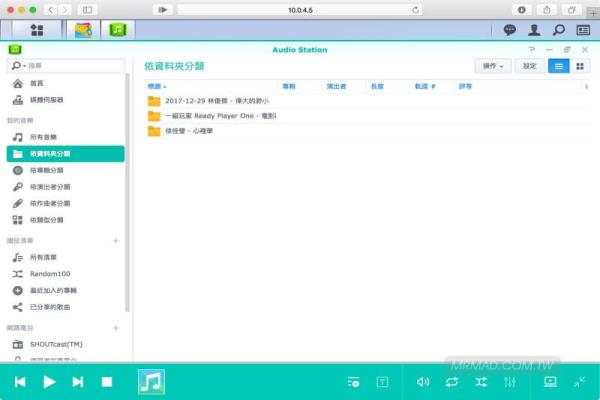Open DSM notifications speech bubble

(x=509, y=30)
